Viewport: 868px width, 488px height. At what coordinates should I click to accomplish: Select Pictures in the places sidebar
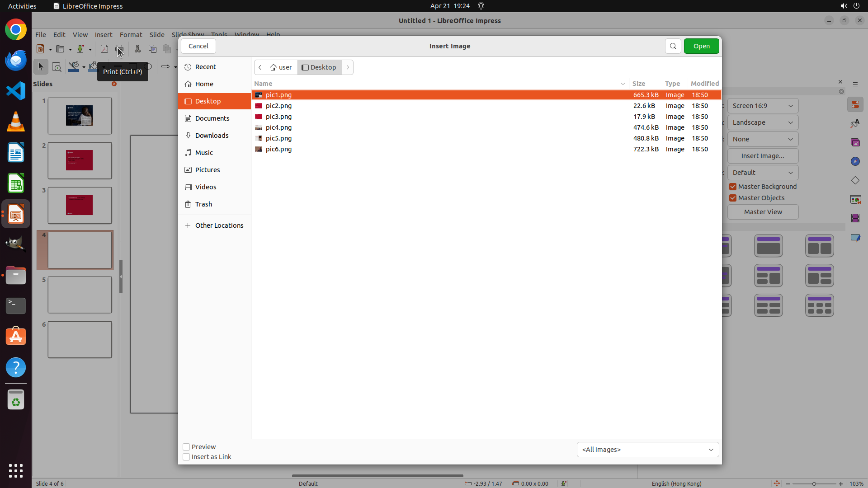[208, 170]
